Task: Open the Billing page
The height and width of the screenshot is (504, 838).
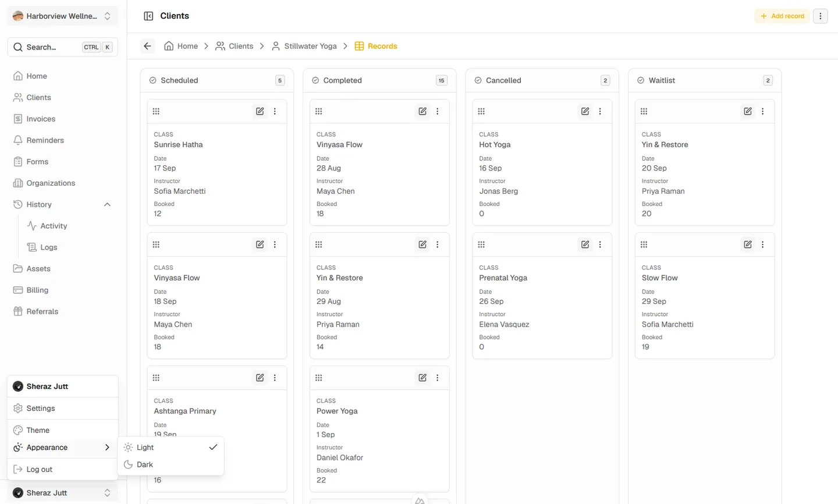Action: (x=62, y=290)
